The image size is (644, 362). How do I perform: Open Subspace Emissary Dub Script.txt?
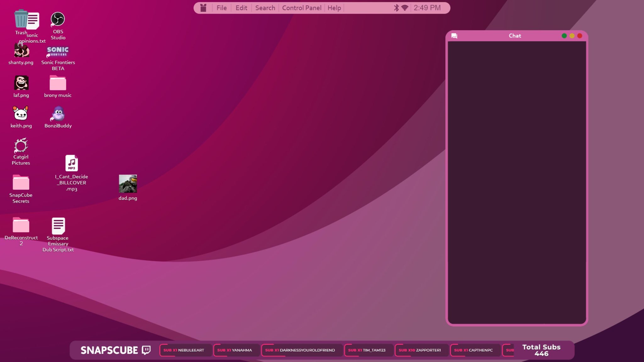click(58, 226)
